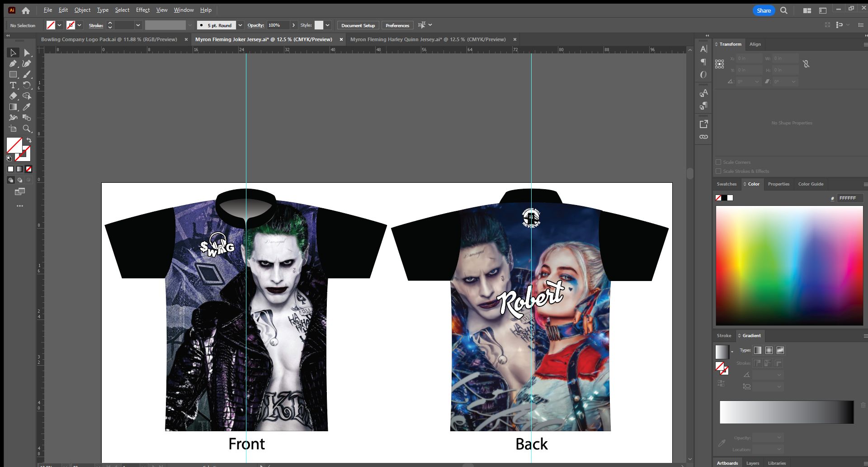Open the Paragraph panel icon
868x467 pixels.
703,62
